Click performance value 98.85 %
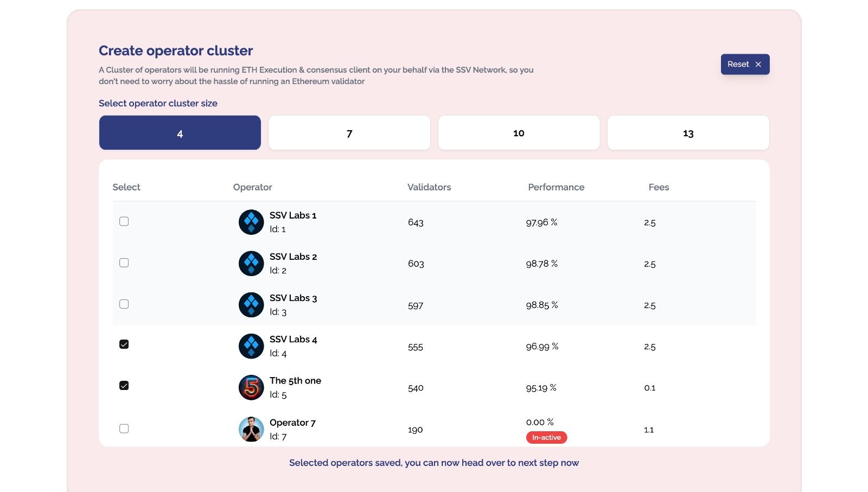 click(x=542, y=305)
